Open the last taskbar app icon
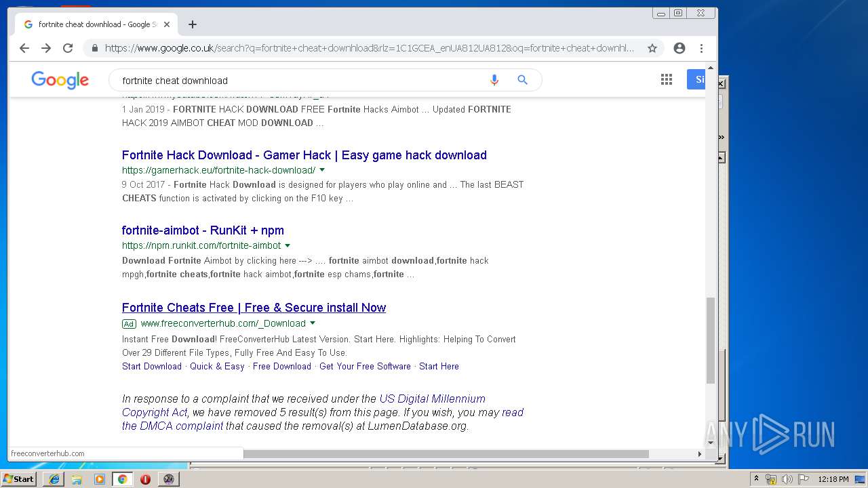This screenshot has width=868, height=488. [169, 479]
